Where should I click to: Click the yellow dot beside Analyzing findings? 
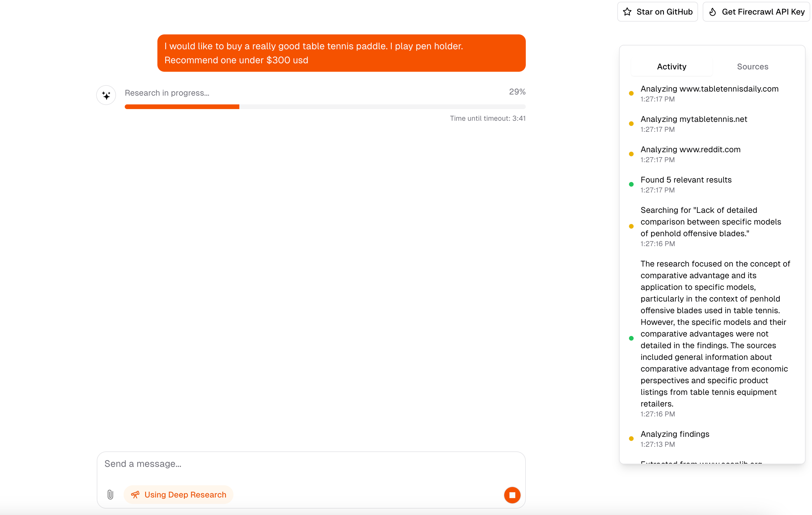click(x=631, y=439)
